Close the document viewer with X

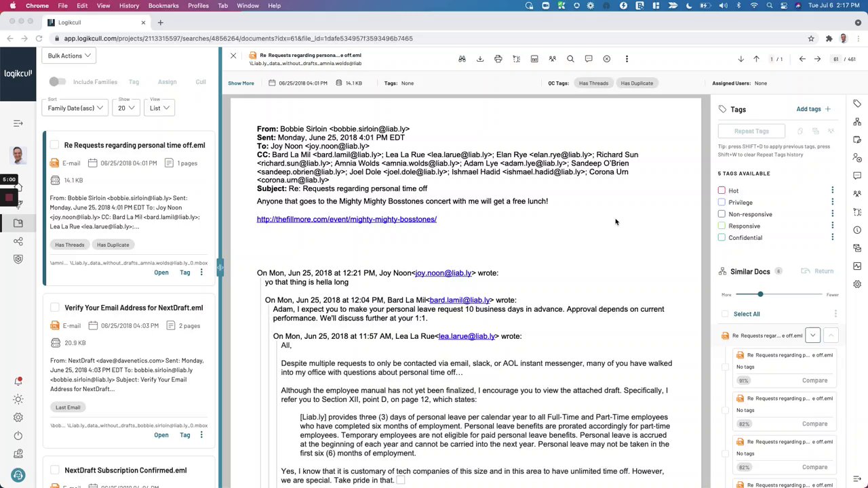[233, 56]
